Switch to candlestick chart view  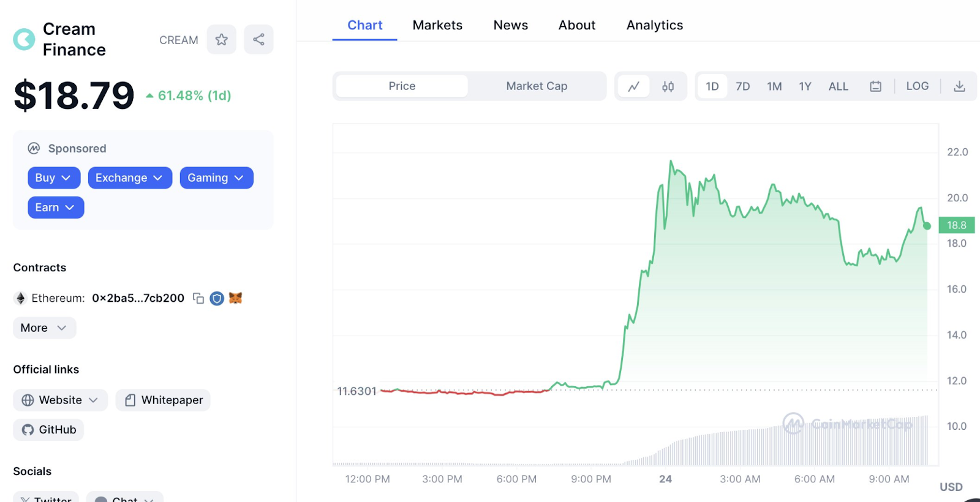[x=668, y=86]
